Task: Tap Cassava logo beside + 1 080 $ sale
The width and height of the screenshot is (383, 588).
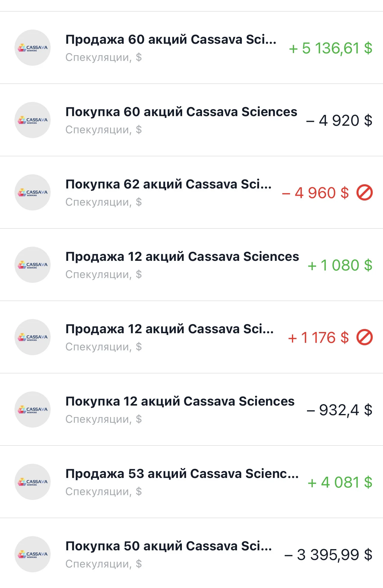Action: 33,265
